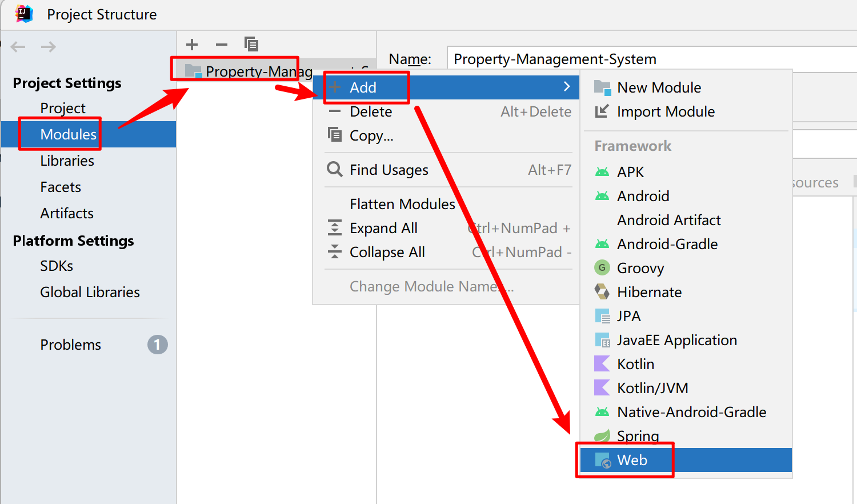Add the Spring framework
Viewport: 857px width, 504px height.
[x=686, y=436]
